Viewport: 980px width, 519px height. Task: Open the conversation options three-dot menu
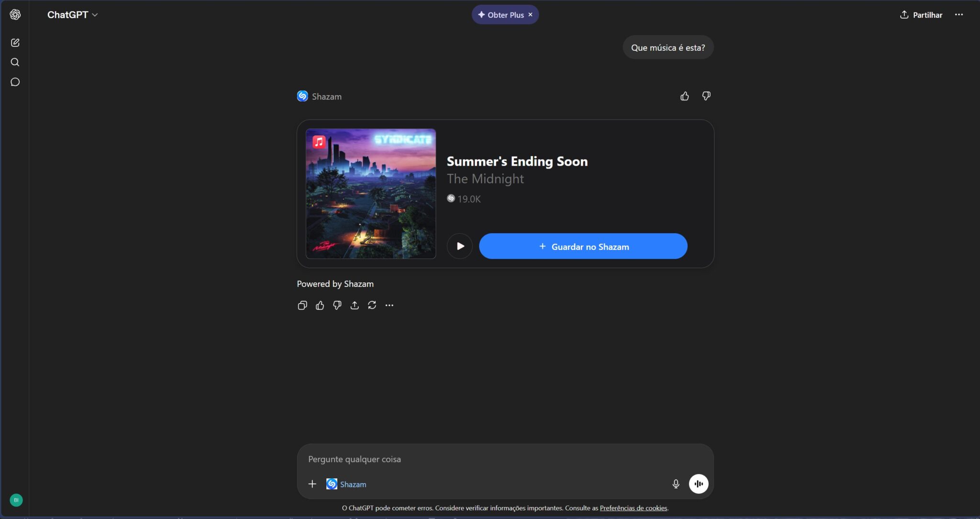pyautogui.click(x=959, y=15)
